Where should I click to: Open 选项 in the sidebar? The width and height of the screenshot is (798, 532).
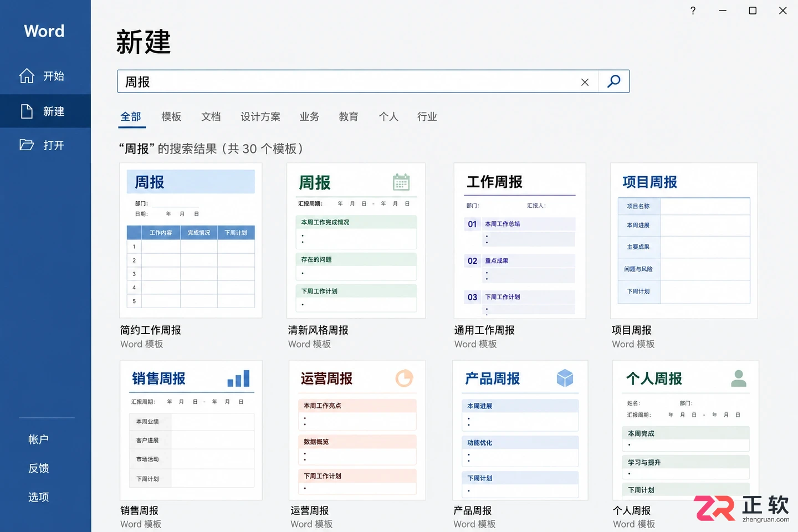pos(38,497)
